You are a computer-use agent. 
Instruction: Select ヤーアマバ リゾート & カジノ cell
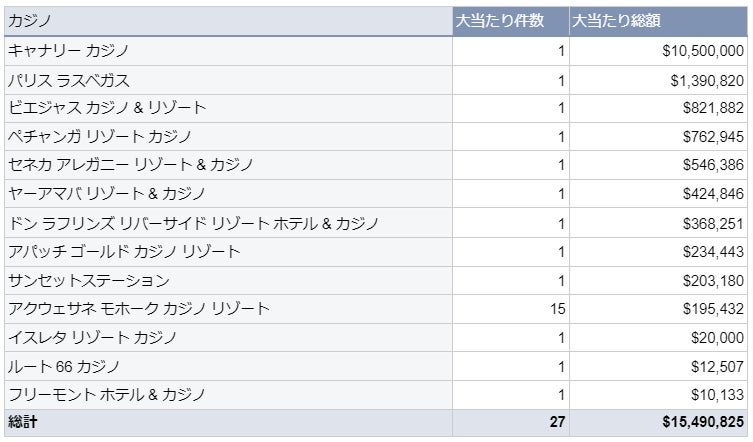(228, 194)
